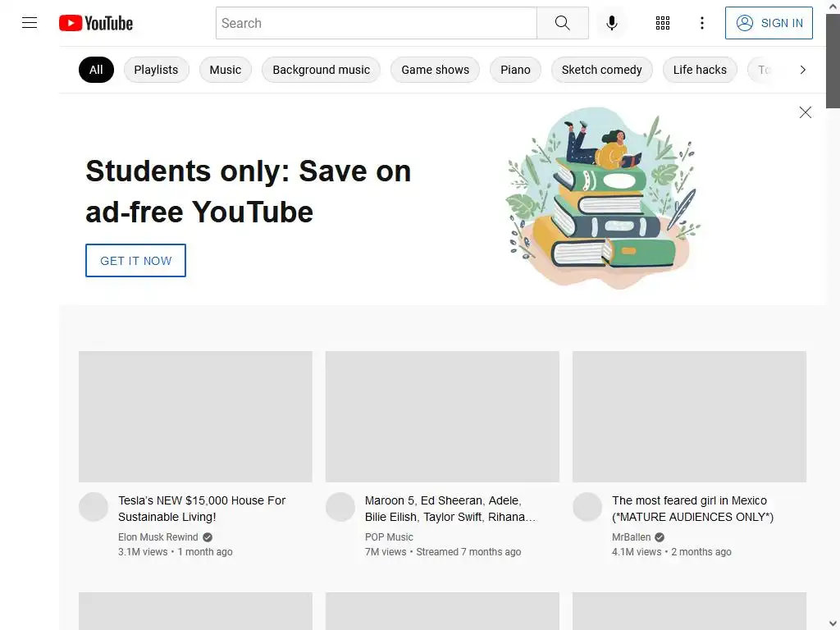Click the 'Students only: Save on ad-free YouTube' headline
The image size is (840, 630).
coord(249,191)
